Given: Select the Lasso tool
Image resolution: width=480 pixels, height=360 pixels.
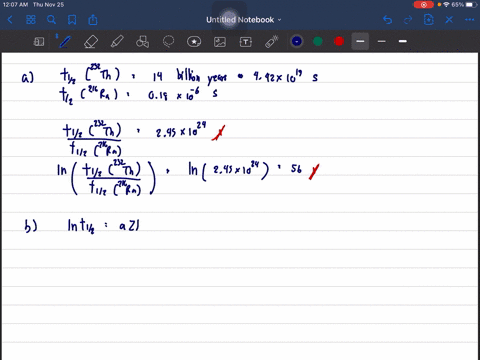Looking at the screenshot, I should [168, 42].
